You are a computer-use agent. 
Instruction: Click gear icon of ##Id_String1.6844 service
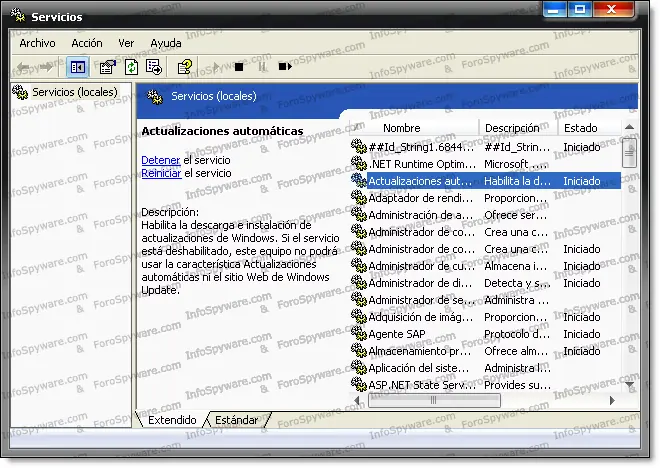(359, 146)
